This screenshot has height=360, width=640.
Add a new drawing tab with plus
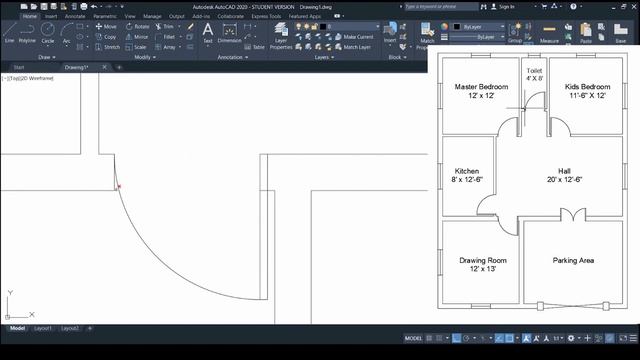tap(119, 67)
